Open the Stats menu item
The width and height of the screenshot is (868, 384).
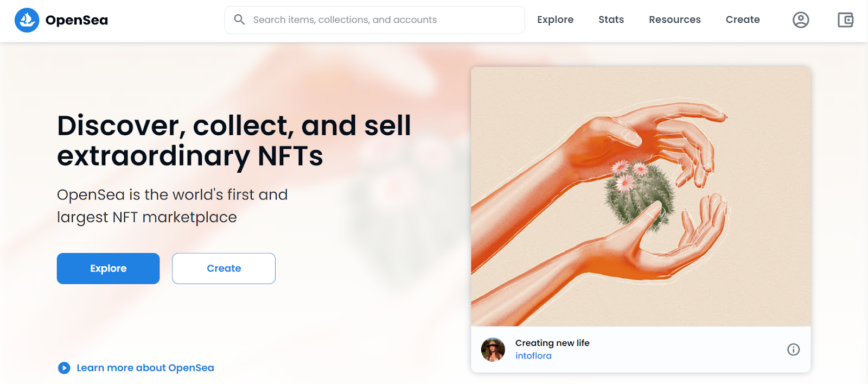[x=611, y=20]
